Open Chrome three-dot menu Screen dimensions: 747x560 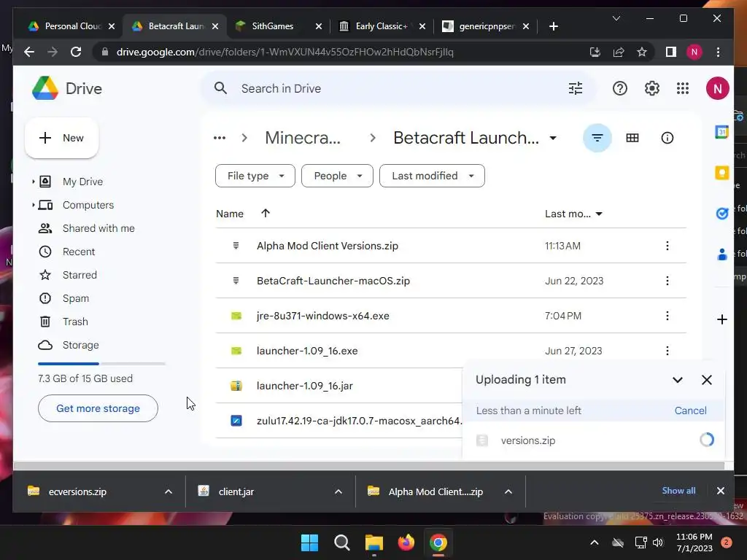pos(718,52)
